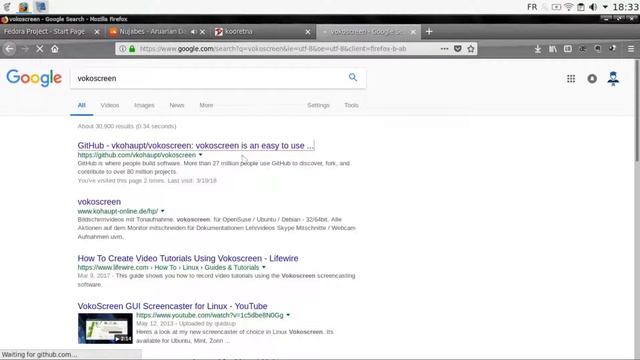Click the green padlock security icon
This screenshot has height=360, width=640.
[132, 49]
